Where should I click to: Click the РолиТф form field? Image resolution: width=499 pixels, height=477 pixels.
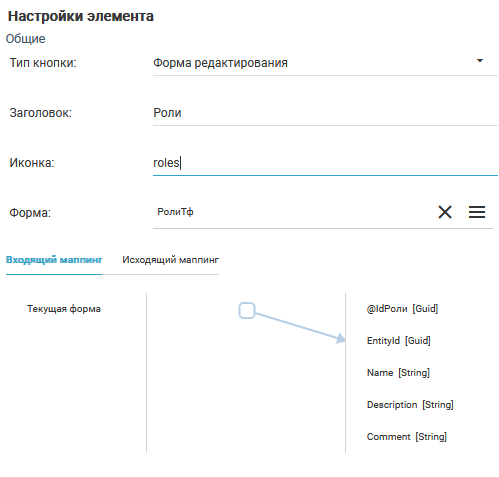[x=293, y=212]
